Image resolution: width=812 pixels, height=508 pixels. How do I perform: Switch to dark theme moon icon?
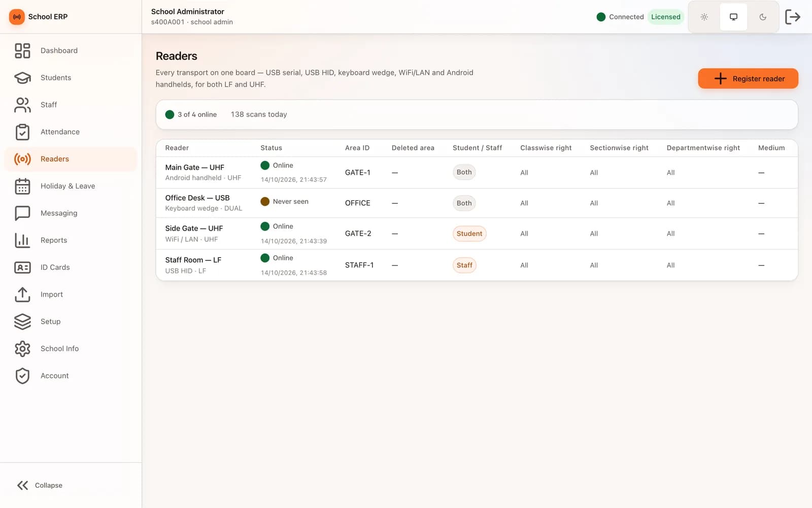coord(763,17)
